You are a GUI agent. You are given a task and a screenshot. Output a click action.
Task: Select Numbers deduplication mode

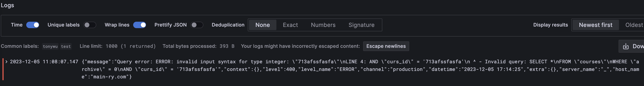tap(323, 25)
